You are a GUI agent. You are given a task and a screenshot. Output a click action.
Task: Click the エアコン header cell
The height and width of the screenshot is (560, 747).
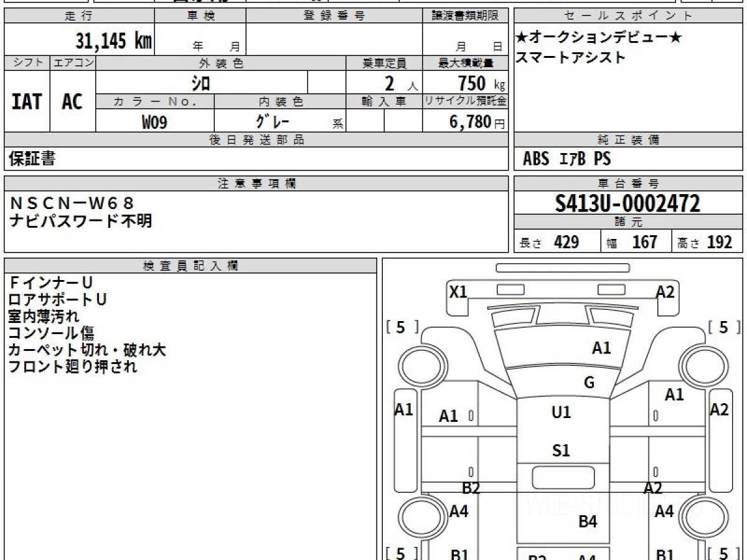click(73, 63)
